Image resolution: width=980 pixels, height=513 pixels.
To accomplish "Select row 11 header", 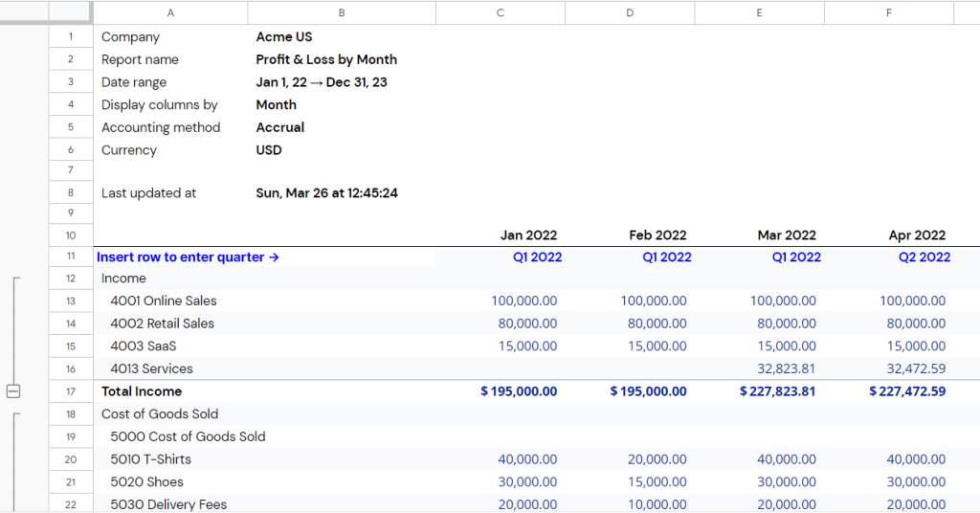I will click(71, 256).
